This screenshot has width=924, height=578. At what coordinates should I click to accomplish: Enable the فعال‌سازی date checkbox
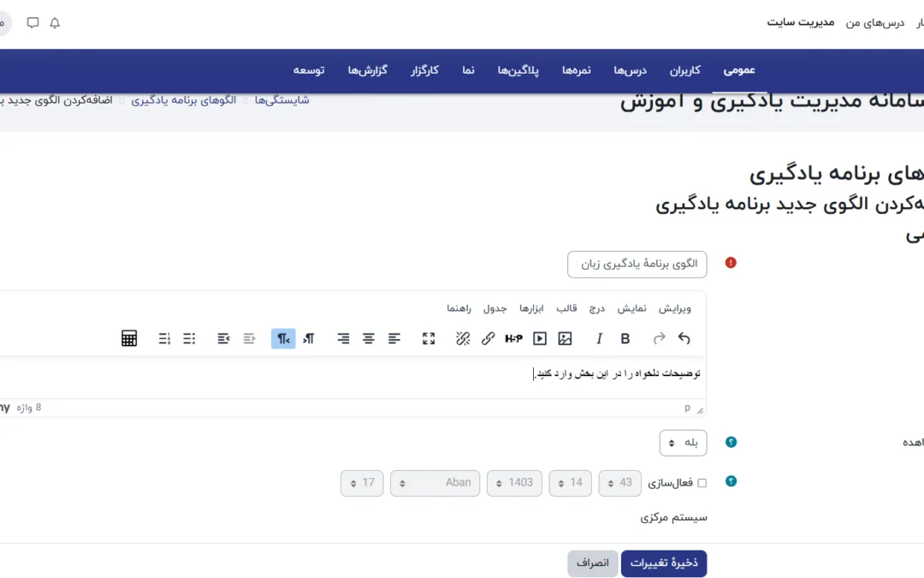coord(702,483)
